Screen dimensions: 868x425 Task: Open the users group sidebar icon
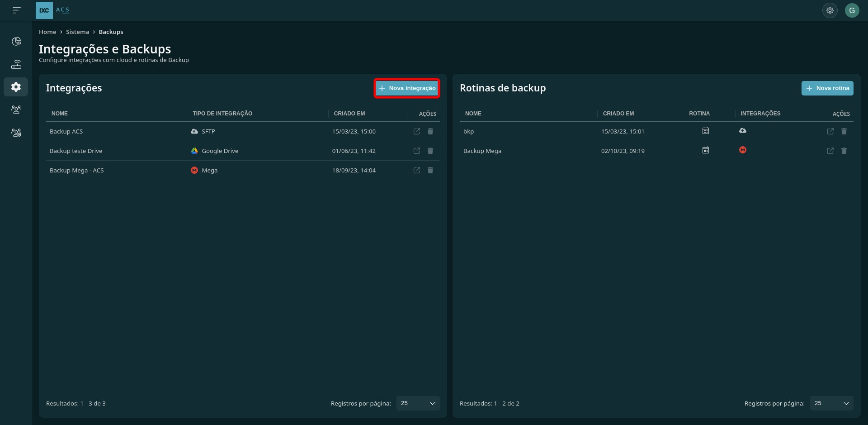point(16,110)
